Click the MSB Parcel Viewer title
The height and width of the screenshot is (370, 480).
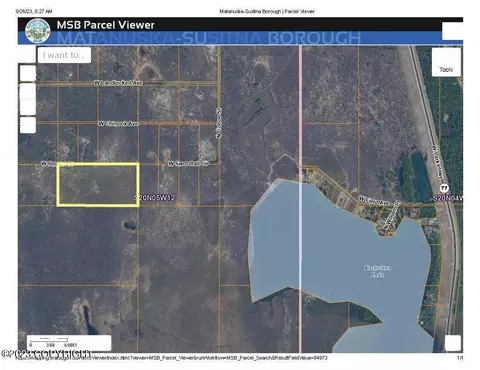[x=105, y=25]
